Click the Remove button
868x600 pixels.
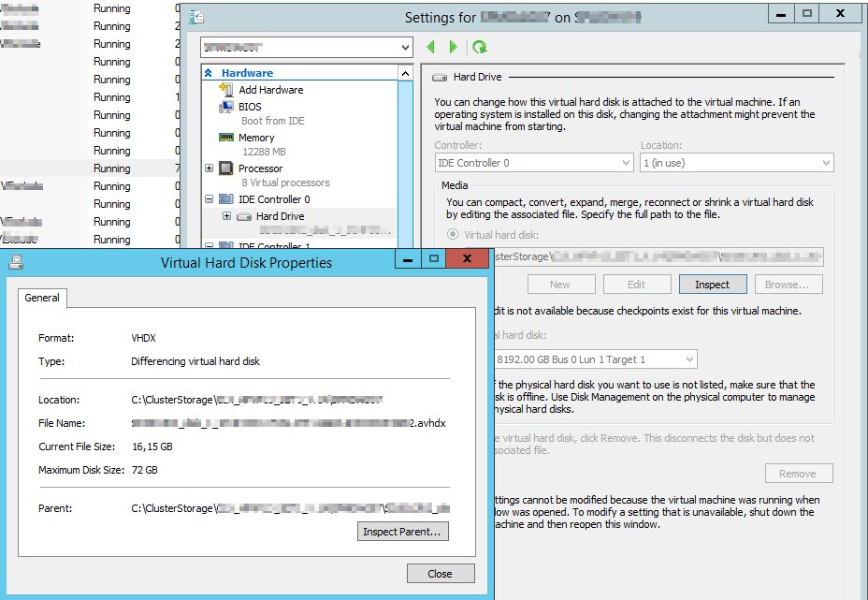coord(799,474)
